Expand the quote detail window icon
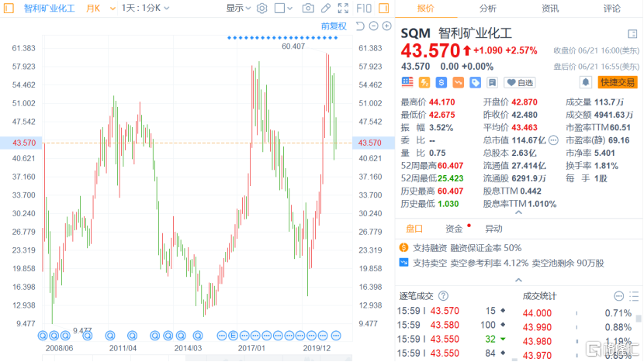 pos(632,33)
